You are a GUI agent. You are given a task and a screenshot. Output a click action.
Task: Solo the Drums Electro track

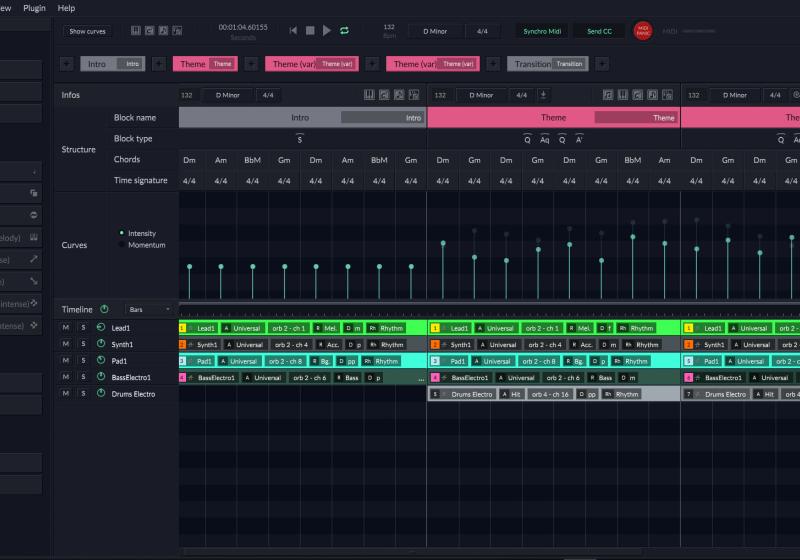(x=84, y=394)
